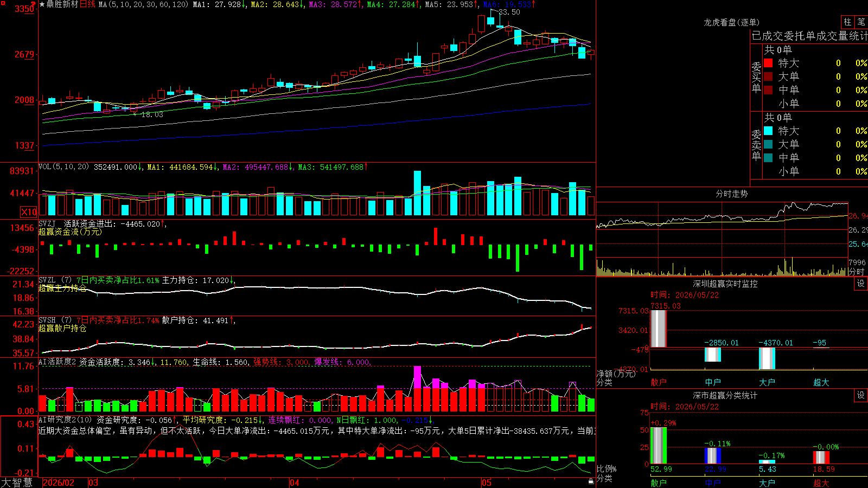Screen dimensions: 868x488
Task: Toggle the X10 volume scale marker
Action: point(29,212)
